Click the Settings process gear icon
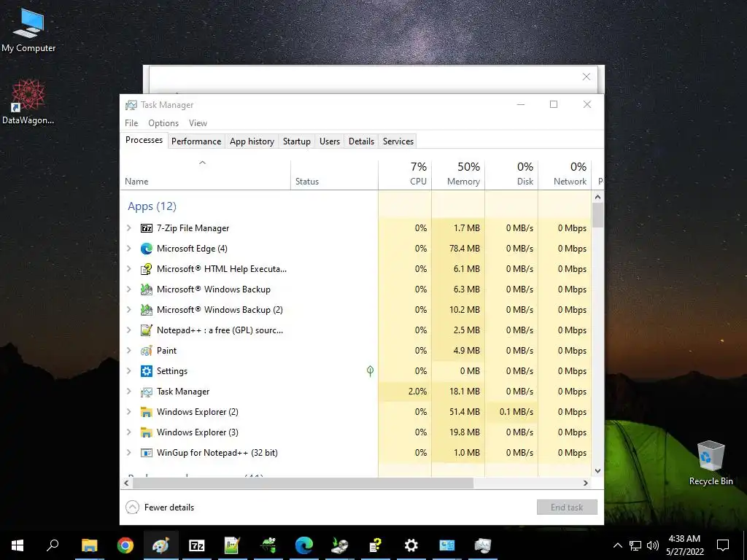Screen dimensions: 747x560 (146, 371)
